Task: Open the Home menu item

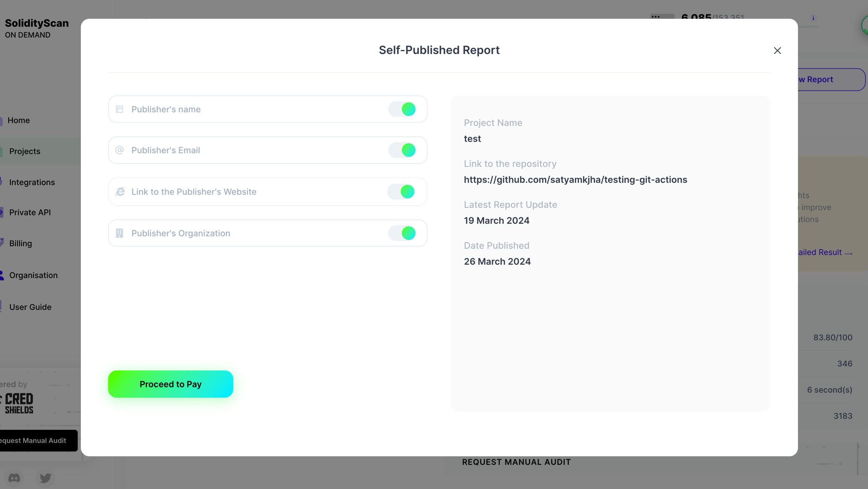Action: (x=19, y=120)
